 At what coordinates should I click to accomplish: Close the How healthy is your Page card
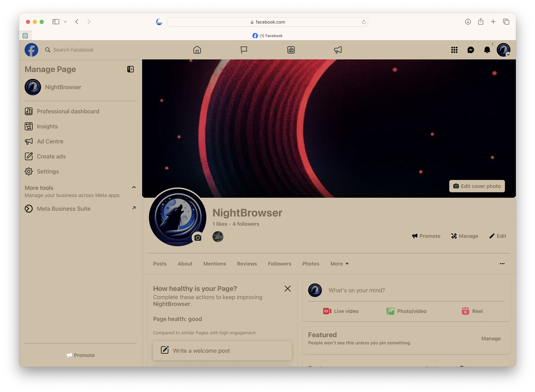click(x=288, y=289)
